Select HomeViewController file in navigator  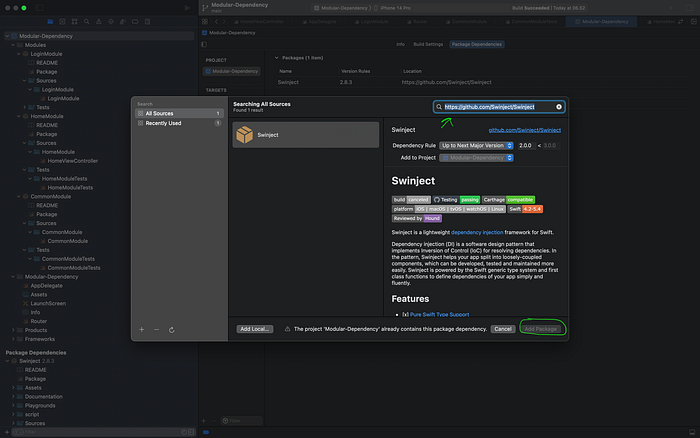(72, 161)
